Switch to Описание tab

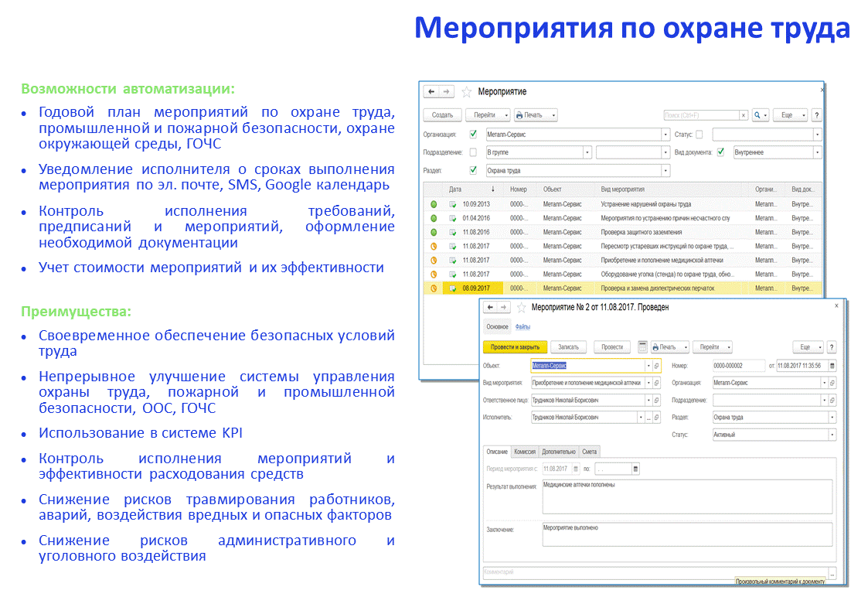coord(496,452)
